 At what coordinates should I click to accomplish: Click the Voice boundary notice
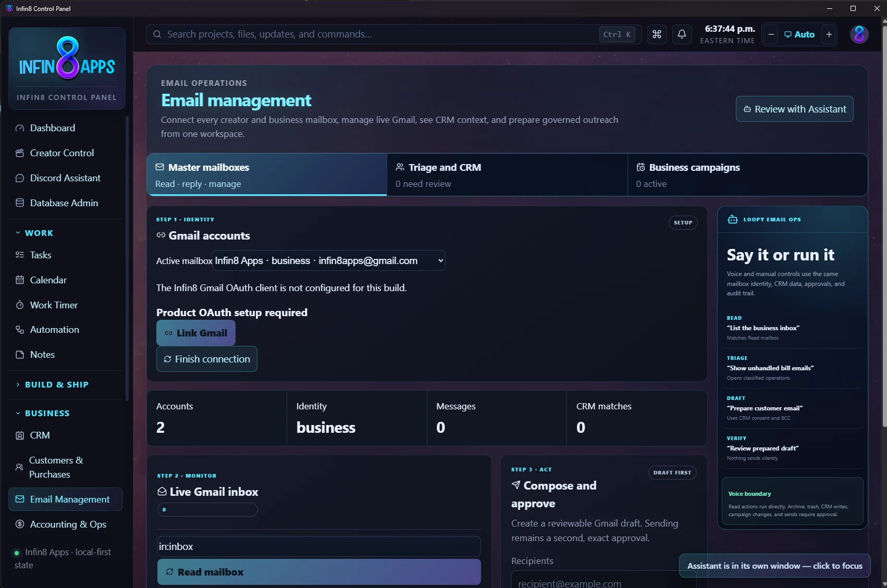pyautogui.click(x=792, y=501)
